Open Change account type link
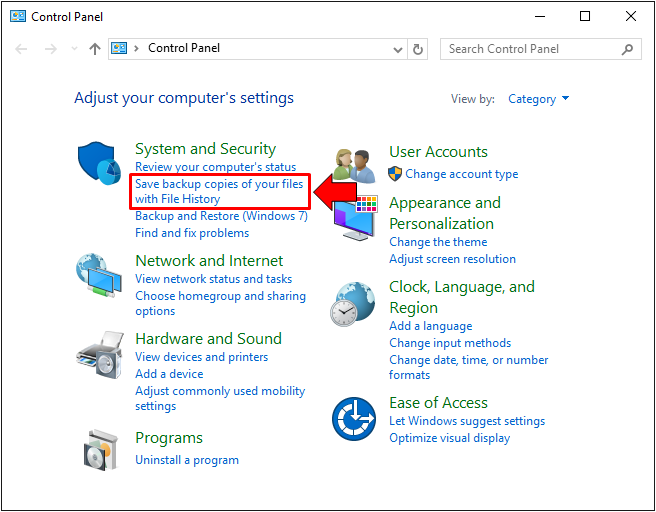Image resolution: width=656 pixels, height=512 pixels. point(461,174)
